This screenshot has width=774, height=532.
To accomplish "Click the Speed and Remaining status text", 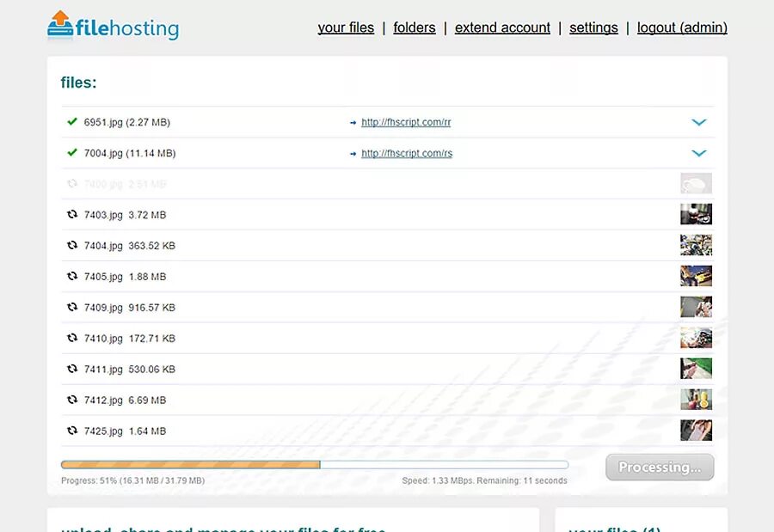I will [x=484, y=480].
